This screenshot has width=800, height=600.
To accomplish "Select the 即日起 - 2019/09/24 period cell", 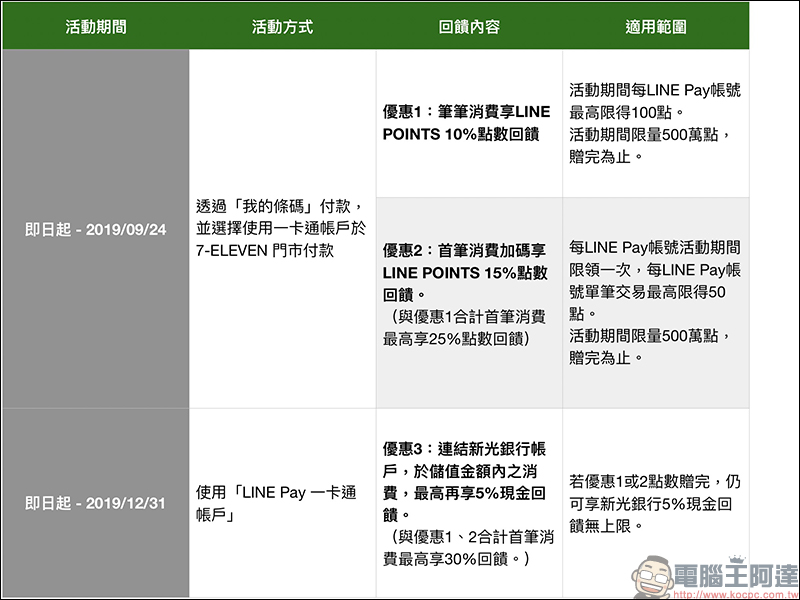I will point(94,229).
